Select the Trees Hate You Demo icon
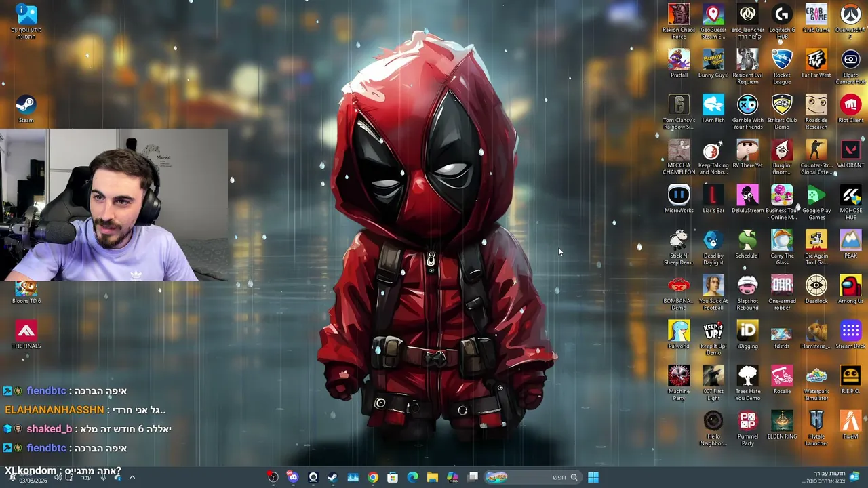 pyautogui.click(x=747, y=383)
